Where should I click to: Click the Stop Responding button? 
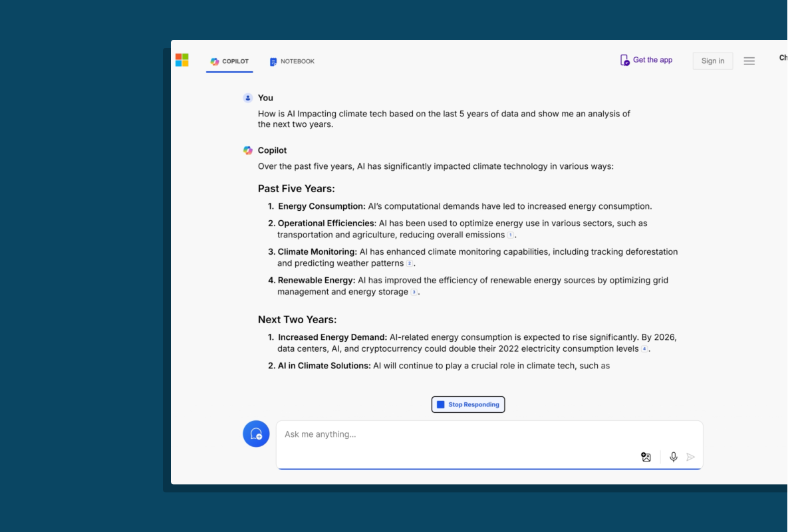[467, 404]
